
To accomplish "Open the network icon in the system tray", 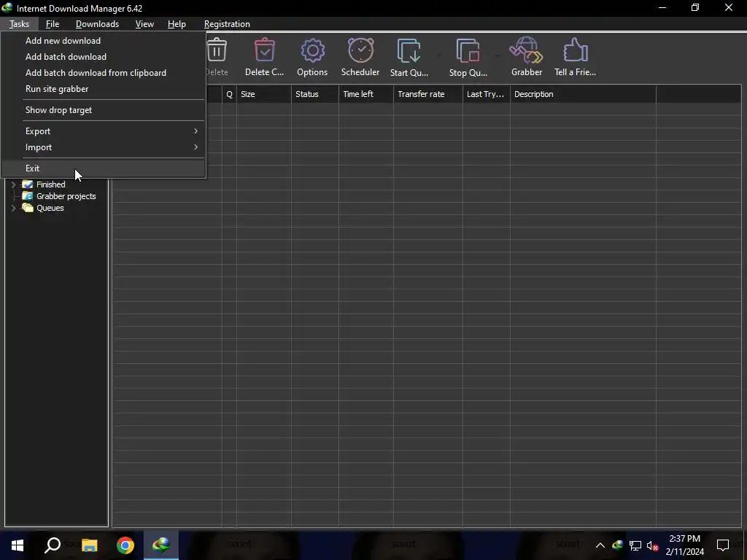I will coord(635,545).
